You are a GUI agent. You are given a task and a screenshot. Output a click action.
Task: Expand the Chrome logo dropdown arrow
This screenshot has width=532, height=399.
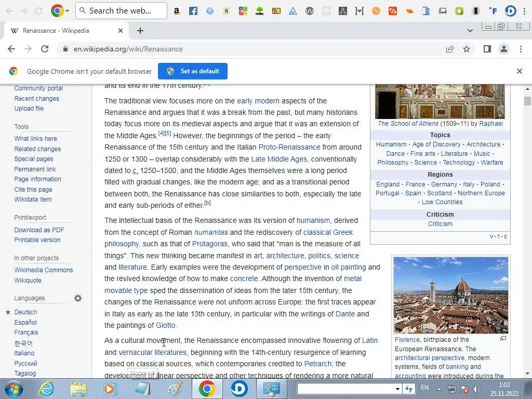(67, 11)
